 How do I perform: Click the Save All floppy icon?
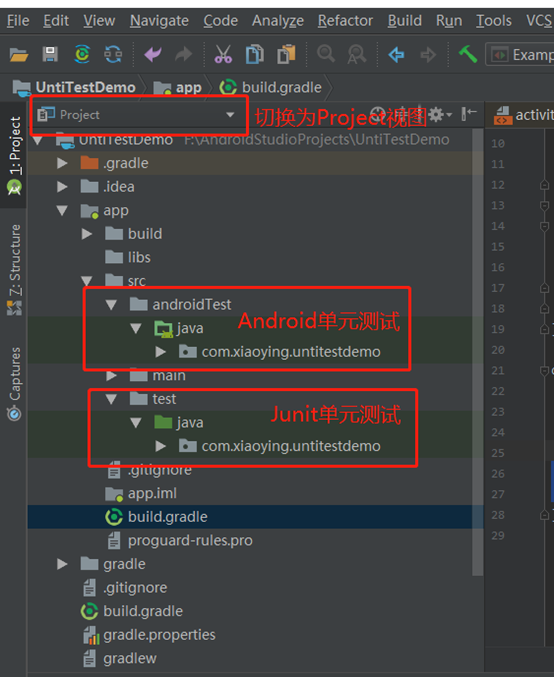point(50,54)
